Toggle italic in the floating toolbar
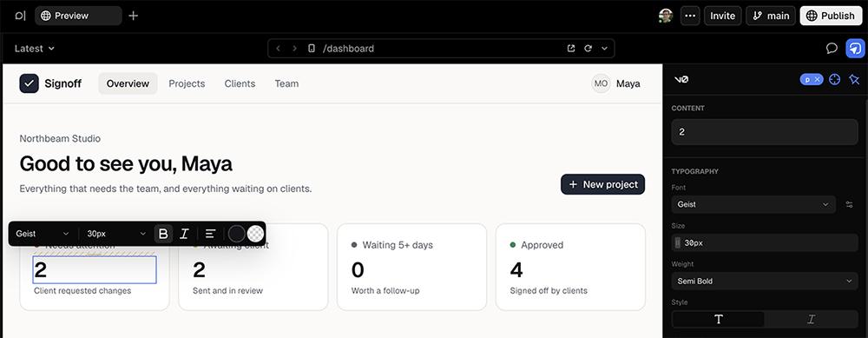Viewport: 868px width, 338px height. click(x=184, y=234)
